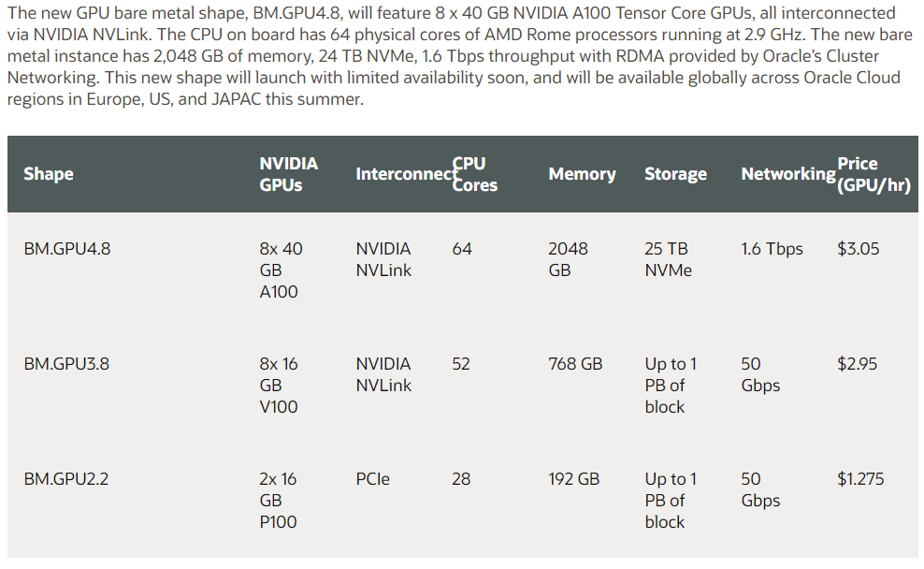
Task: Click the NVIDIA GPUs column header
Action: [289, 174]
